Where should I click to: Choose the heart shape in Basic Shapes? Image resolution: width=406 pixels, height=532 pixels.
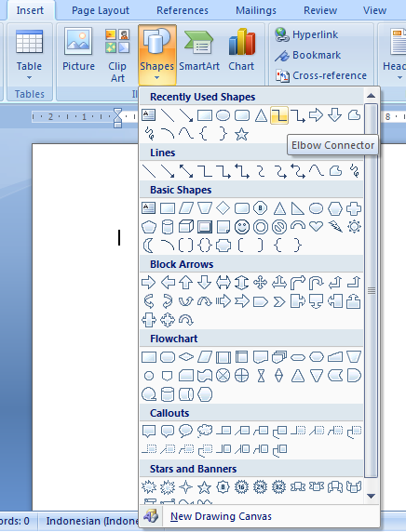pos(316,226)
